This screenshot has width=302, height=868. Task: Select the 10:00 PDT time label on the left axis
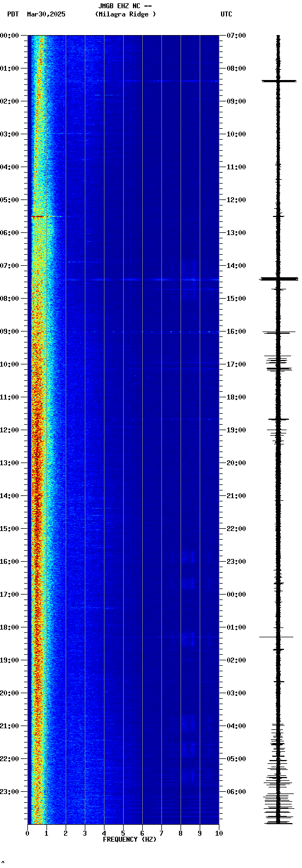9,364
